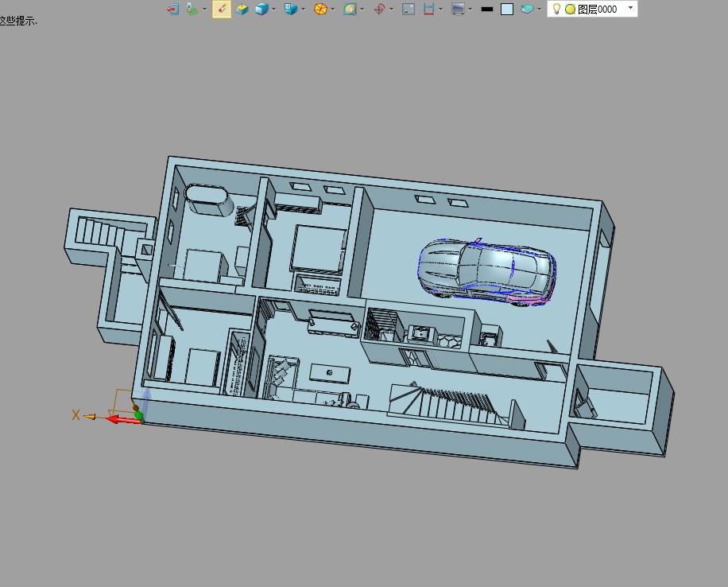Click the teal layers stack icon

(527, 9)
